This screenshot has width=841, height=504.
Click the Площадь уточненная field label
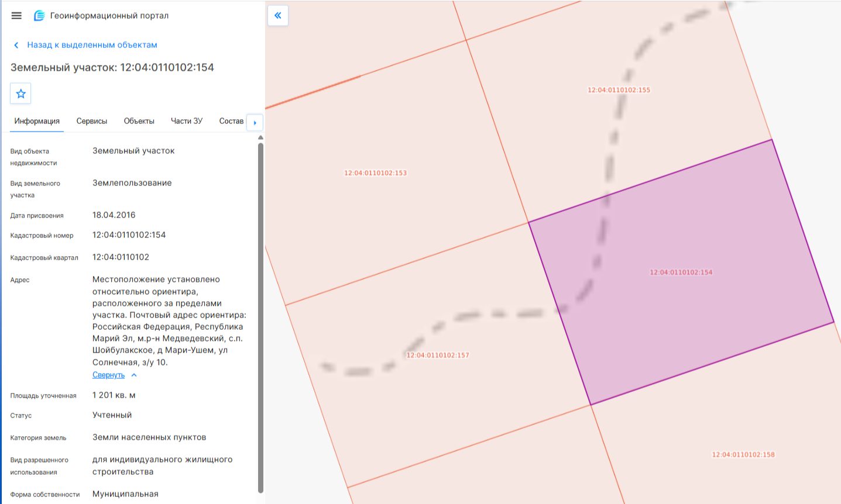pyautogui.click(x=43, y=396)
